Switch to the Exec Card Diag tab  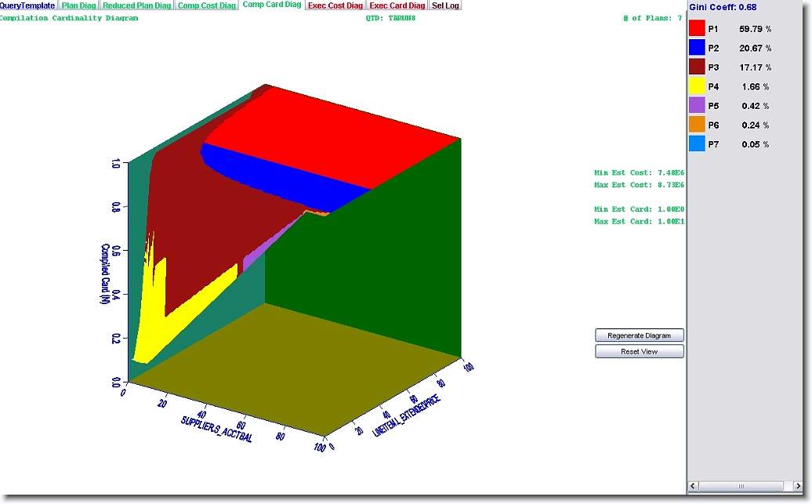coord(397,5)
